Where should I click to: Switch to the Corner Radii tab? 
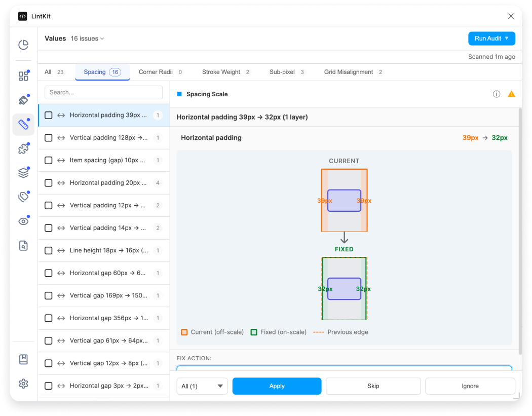tap(161, 72)
